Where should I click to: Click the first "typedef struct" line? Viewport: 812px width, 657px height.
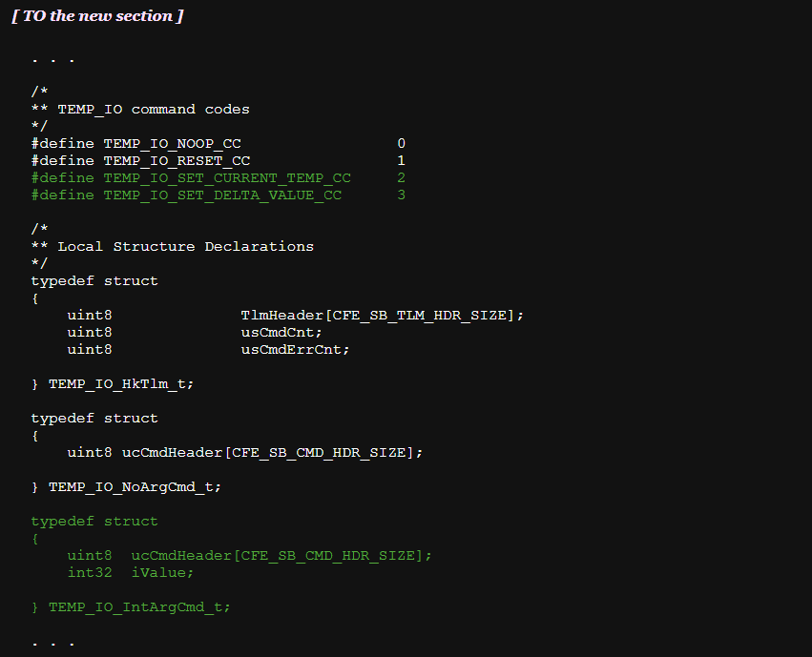94,281
